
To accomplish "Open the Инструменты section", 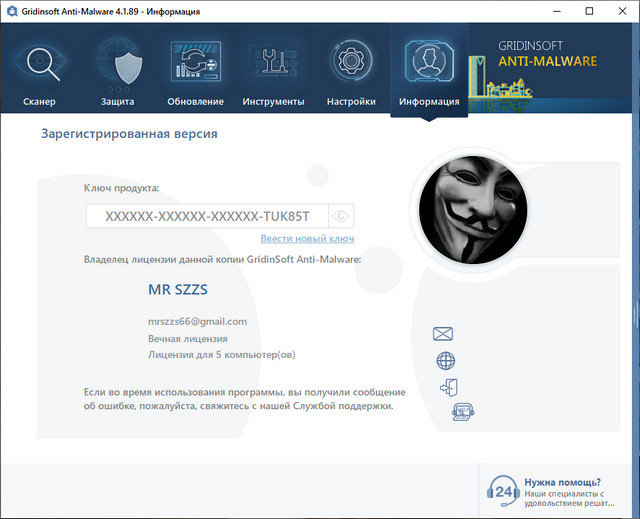I will [273, 69].
